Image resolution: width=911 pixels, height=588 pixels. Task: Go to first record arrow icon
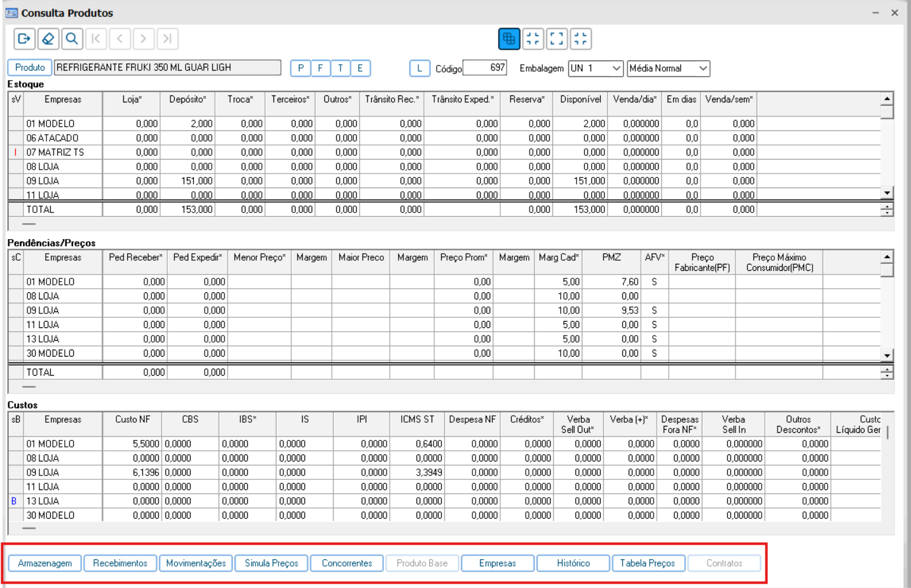(x=96, y=39)
